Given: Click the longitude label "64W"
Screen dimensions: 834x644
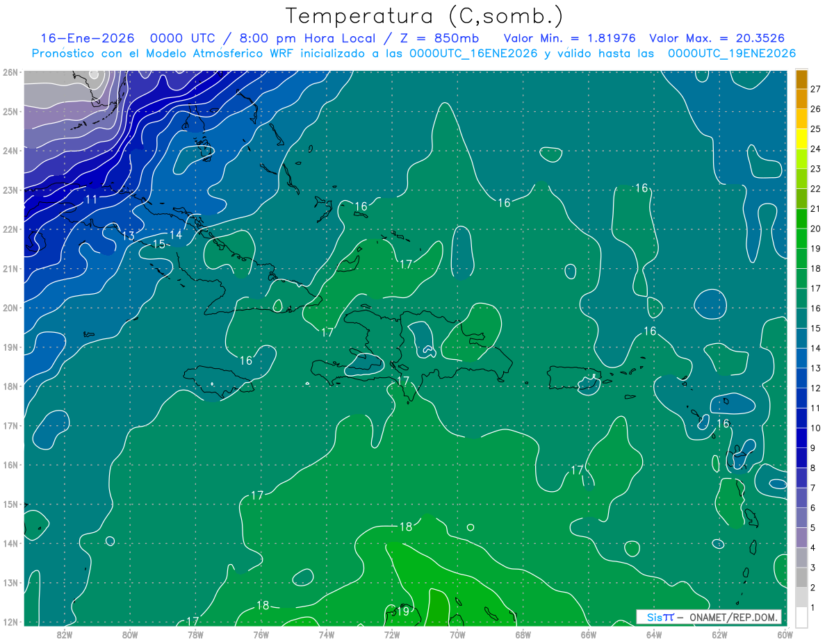Looking at the screenshot, I should pyautogui.click(x=654, y=634).
